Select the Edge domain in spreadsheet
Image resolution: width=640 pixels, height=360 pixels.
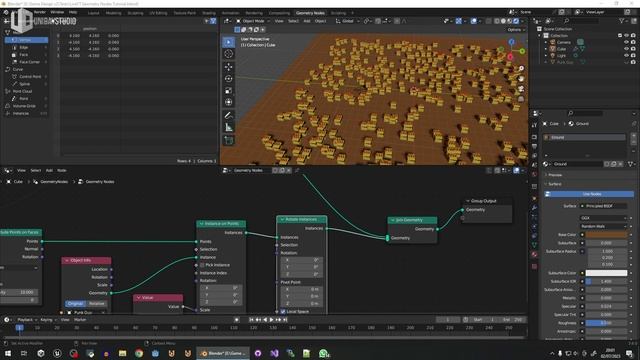pyautogui.click(x=27, y=47)
